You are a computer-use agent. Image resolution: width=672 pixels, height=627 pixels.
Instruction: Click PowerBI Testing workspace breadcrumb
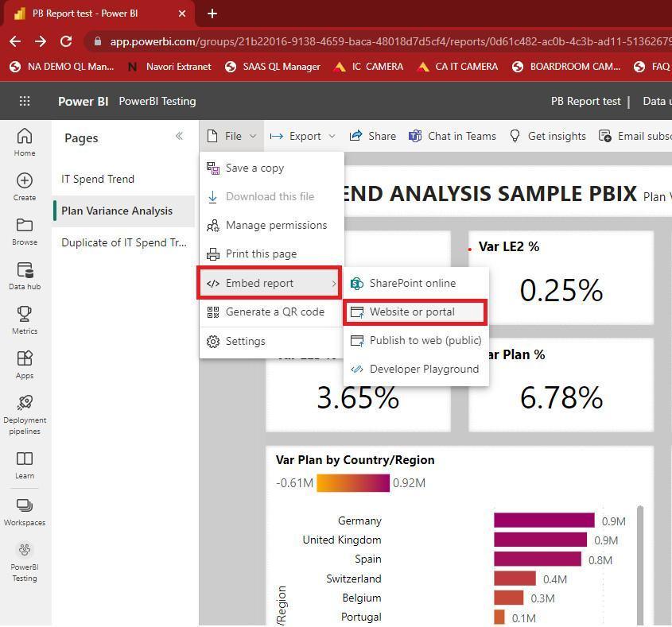click(x=157, y=101)
